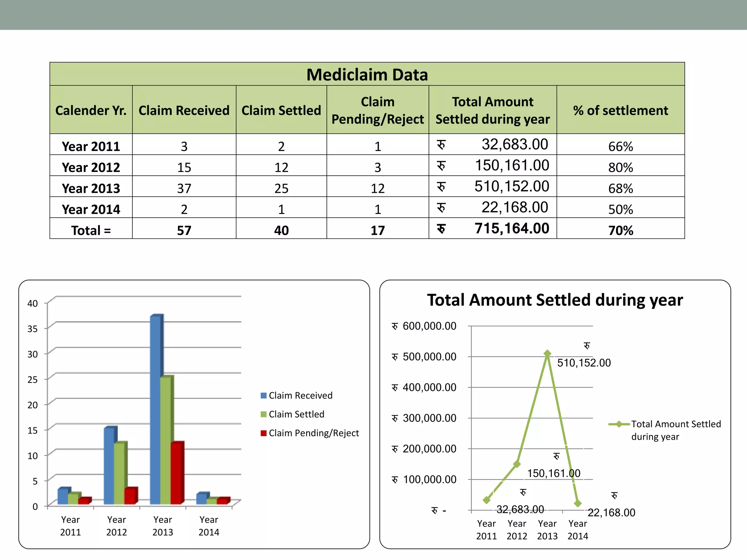Click the Year 2012 row label cell
The image size is (747, 560).
[x=91, y=167]
